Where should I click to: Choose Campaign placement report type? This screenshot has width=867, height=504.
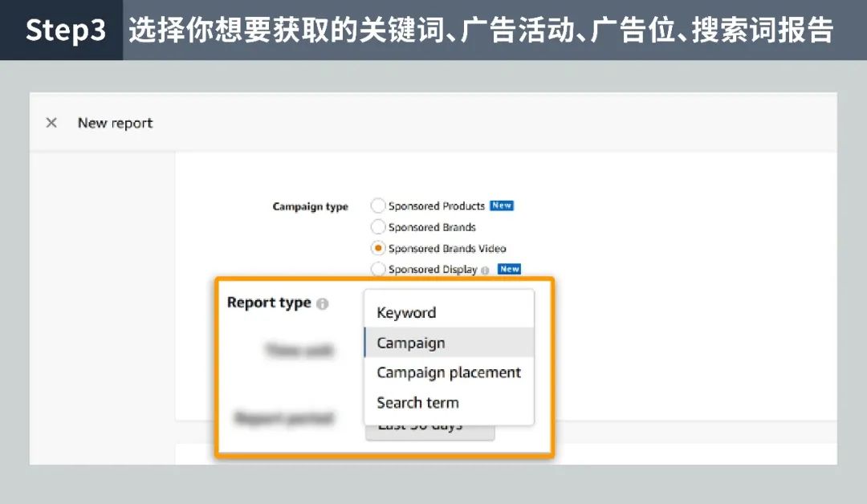449,372
